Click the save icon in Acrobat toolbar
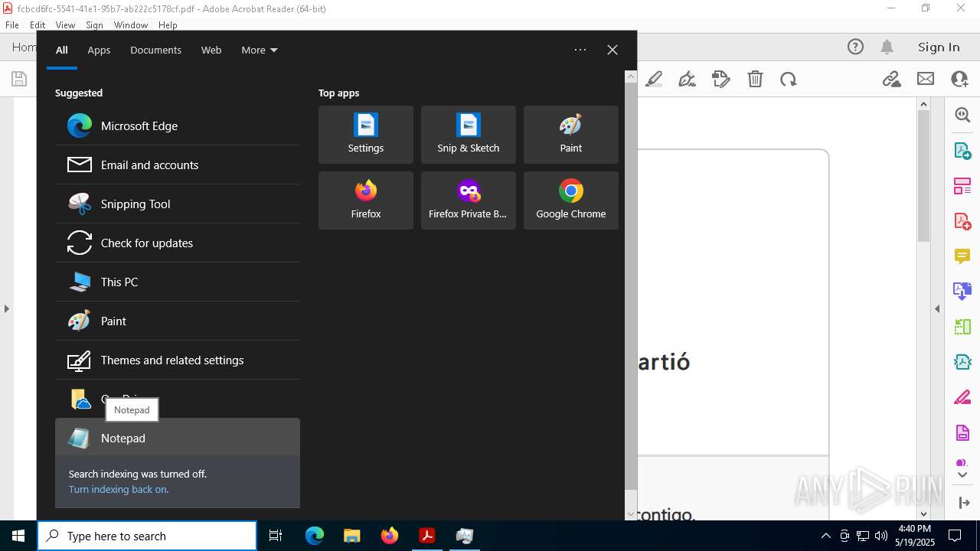The width and height of the screenshot is (980, 551). (19, 79)
